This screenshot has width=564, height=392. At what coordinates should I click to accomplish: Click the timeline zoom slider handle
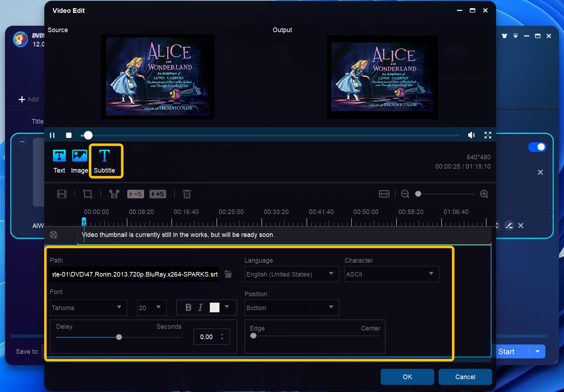(x=418, y=194)
